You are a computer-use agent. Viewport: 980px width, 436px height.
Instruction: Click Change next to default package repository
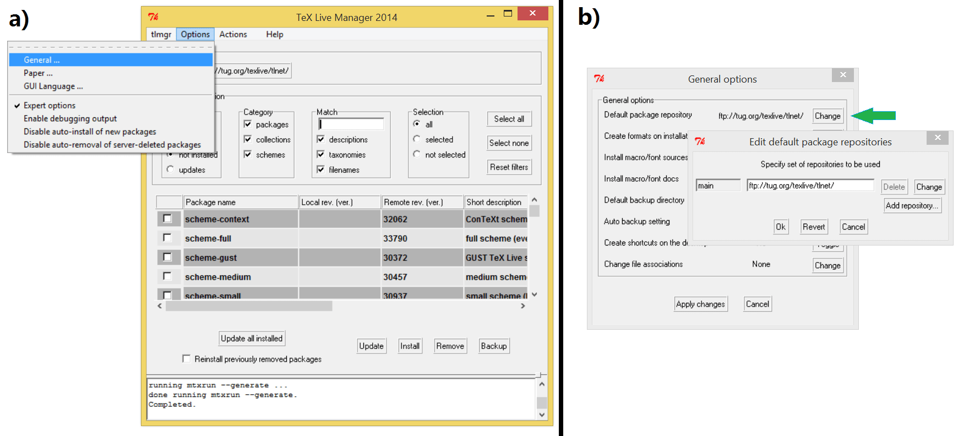827,116
